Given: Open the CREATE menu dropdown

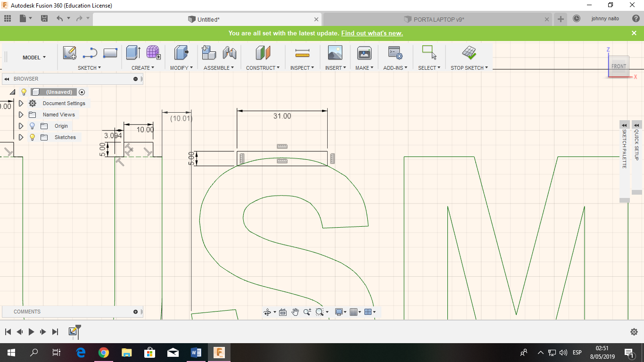Looking at the screenshot, I should [143, 68].
